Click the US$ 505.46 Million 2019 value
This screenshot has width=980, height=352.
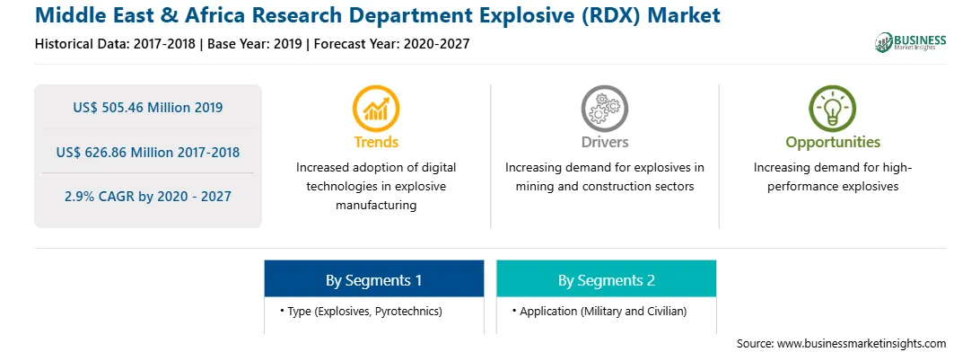click(148, 107)
